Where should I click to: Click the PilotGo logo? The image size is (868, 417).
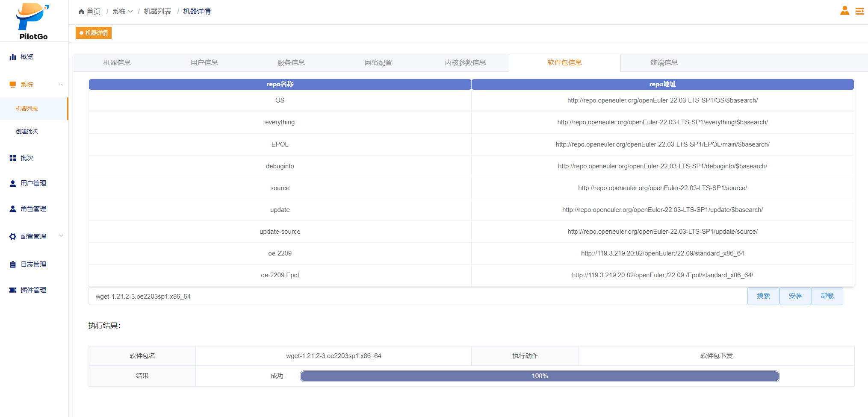[x=33, y=21]
